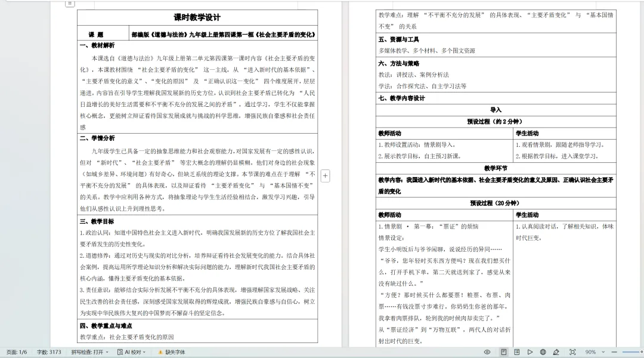
Task: Click the heading 七、教学内容设计
Action: pyautogui.click(x=402, y=98)
